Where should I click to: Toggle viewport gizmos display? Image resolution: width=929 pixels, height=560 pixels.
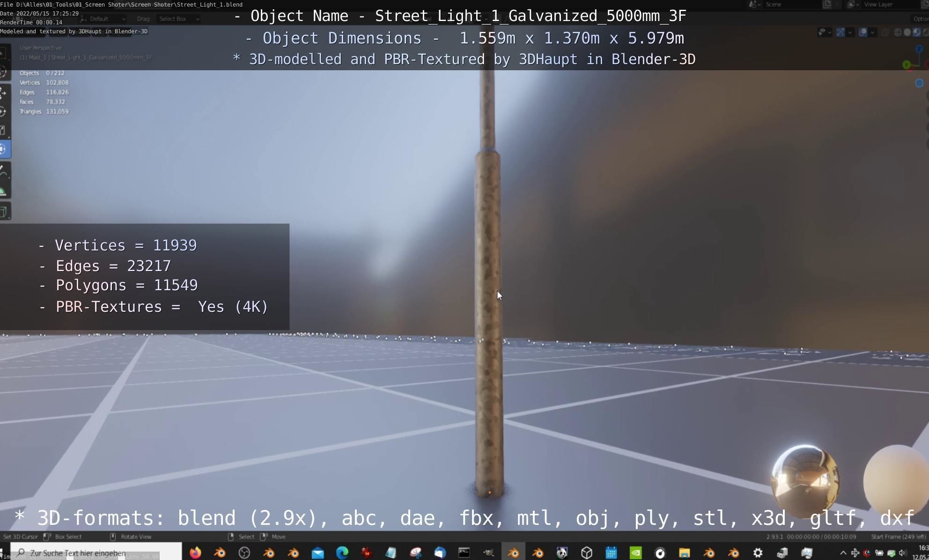tap(841, 32)
